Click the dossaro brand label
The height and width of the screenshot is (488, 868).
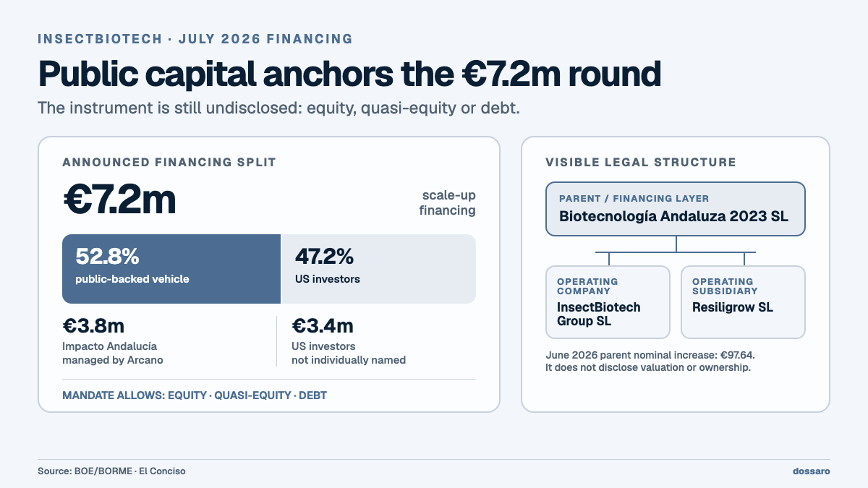coord(812,471)
